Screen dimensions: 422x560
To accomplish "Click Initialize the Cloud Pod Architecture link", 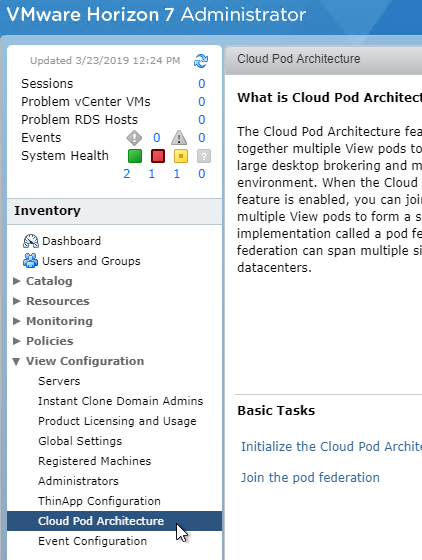I will (331, 446).
